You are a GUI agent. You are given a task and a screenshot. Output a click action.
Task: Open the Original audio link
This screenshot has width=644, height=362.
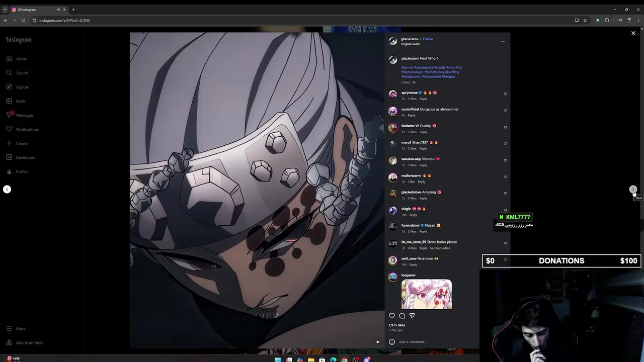411,44
